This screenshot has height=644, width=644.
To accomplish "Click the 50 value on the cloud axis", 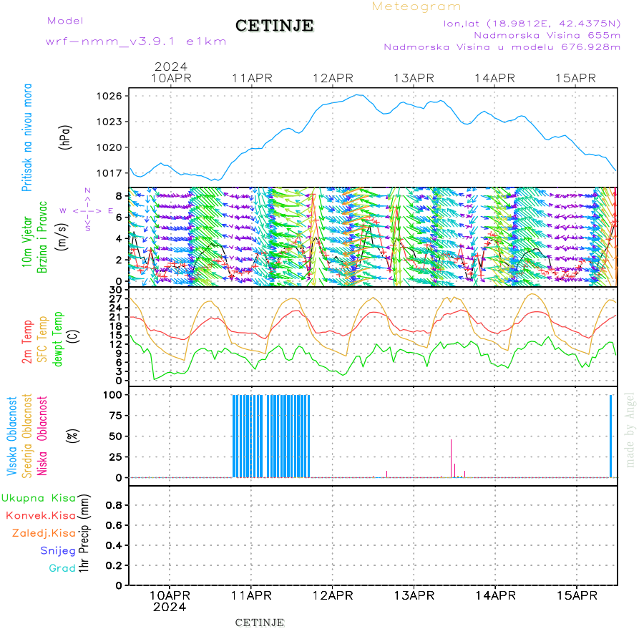I will point(116,436).
